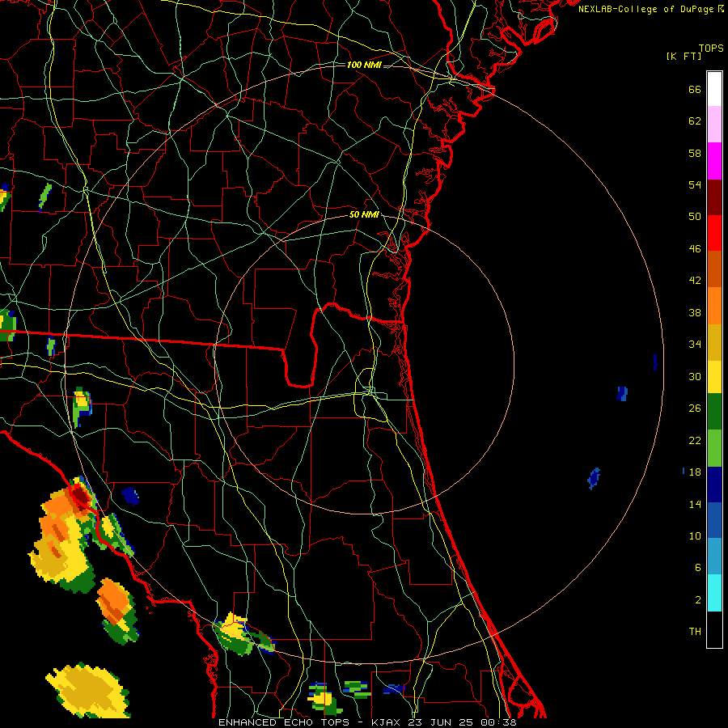This screenshot has height=728, width=728.
Task: Click the "22" legend value
Action: 695,441
